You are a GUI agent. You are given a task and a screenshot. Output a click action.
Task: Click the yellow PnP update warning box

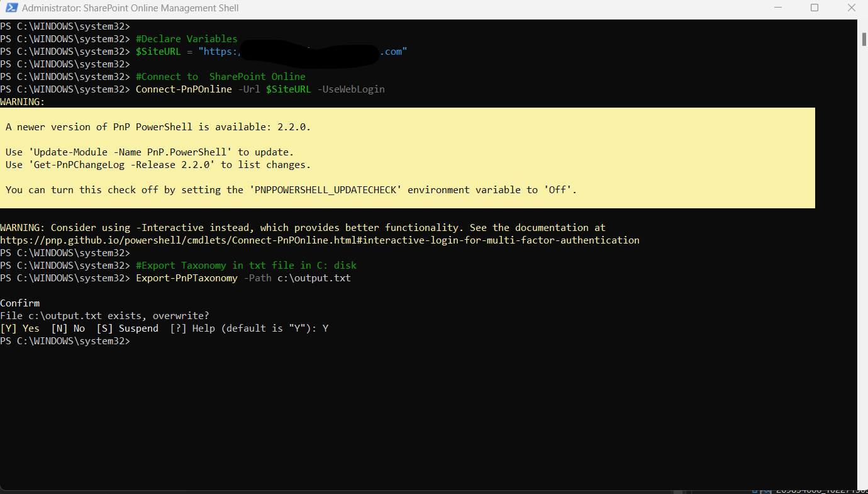point(407,158)
